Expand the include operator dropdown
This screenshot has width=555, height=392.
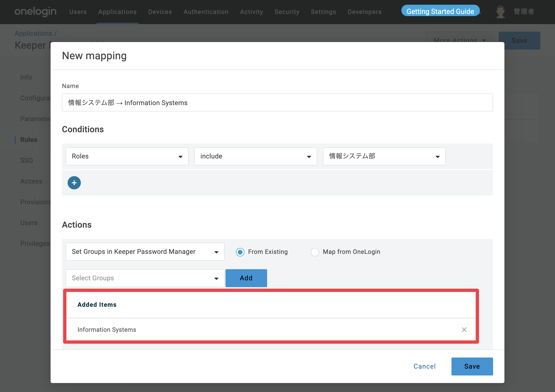coord(256,156)
